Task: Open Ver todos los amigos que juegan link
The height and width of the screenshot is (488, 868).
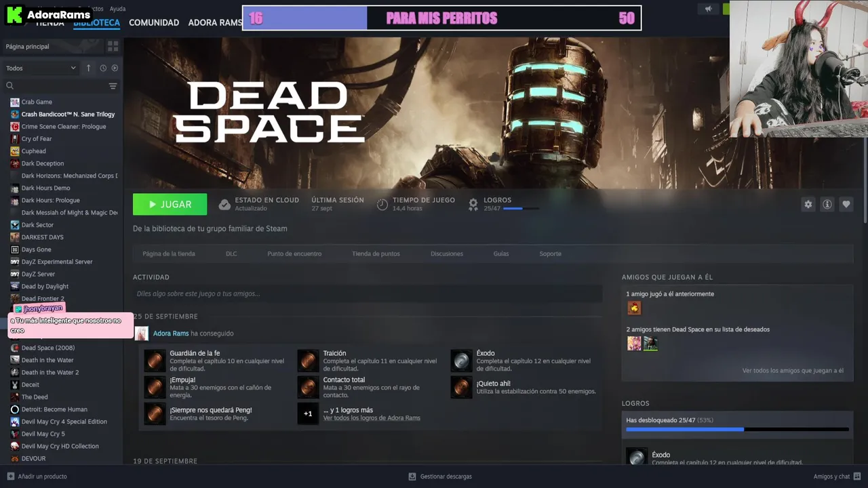Action: tap(793, 371)
